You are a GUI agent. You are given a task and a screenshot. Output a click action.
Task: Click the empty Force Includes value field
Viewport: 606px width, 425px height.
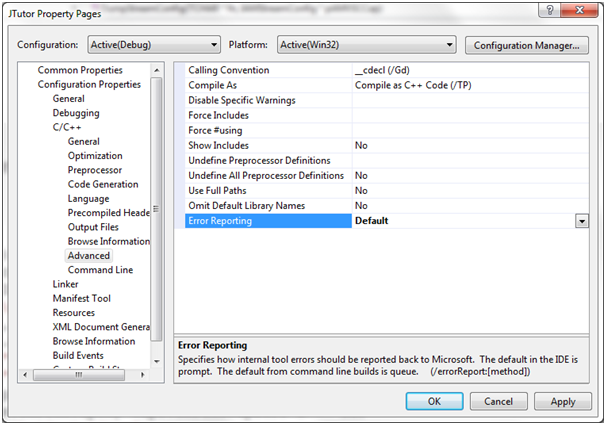point(470,115)
